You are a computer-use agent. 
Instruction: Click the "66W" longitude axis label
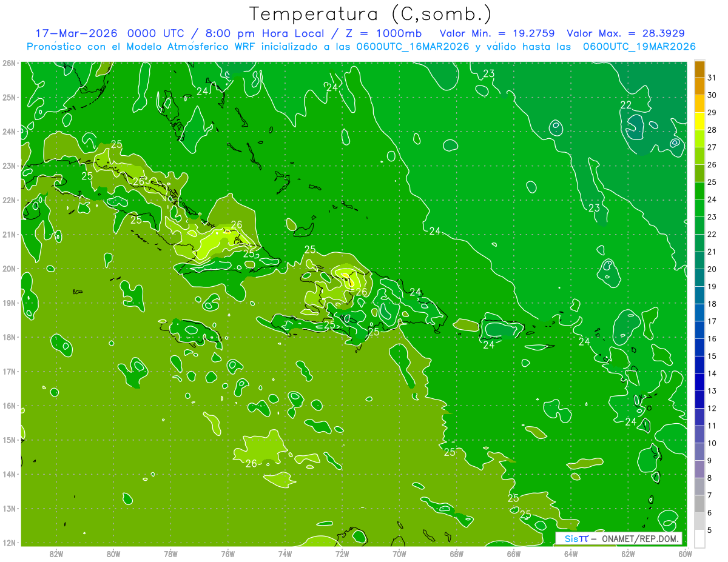tap(514, 554)
